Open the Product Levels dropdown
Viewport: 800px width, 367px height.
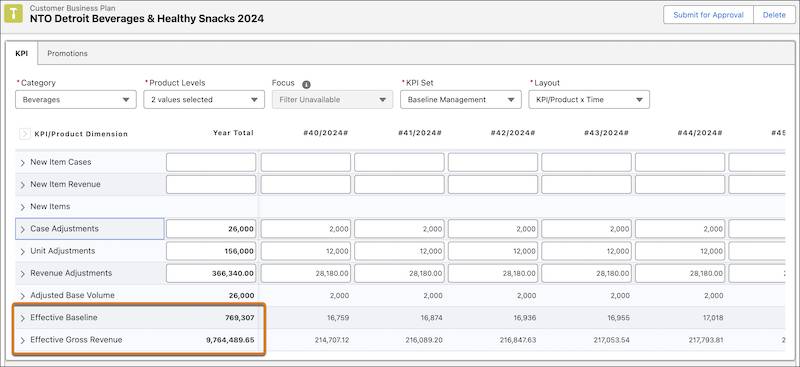tap(204, 100)
